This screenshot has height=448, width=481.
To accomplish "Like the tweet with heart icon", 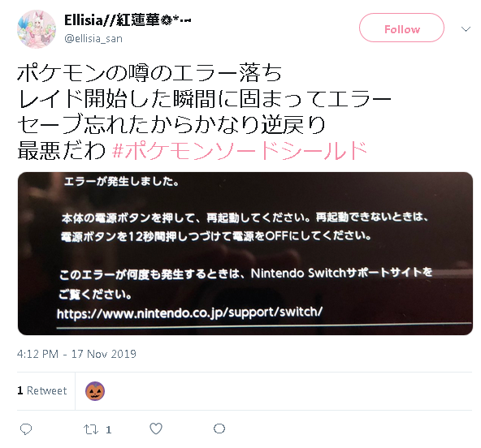I will point(156,429).
